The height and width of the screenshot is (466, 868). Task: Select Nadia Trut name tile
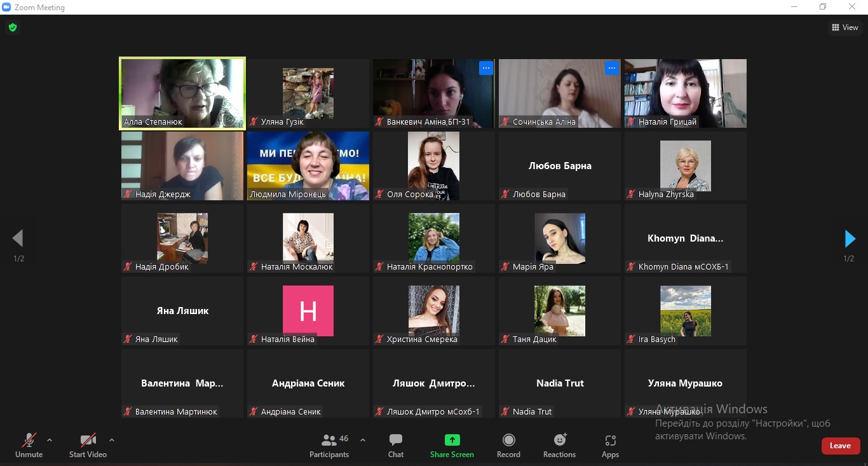point(560,383)
